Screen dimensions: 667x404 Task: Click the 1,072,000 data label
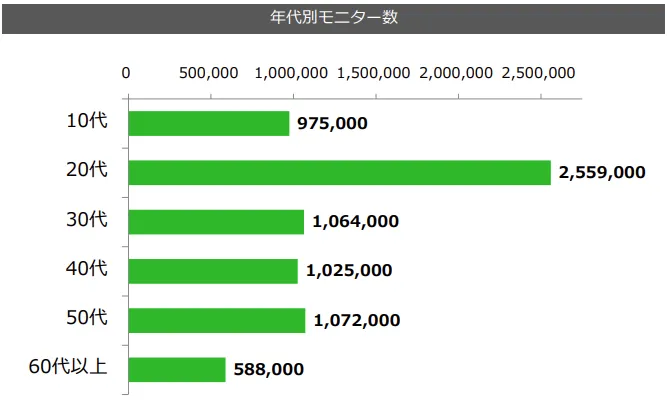pos(357,320)
